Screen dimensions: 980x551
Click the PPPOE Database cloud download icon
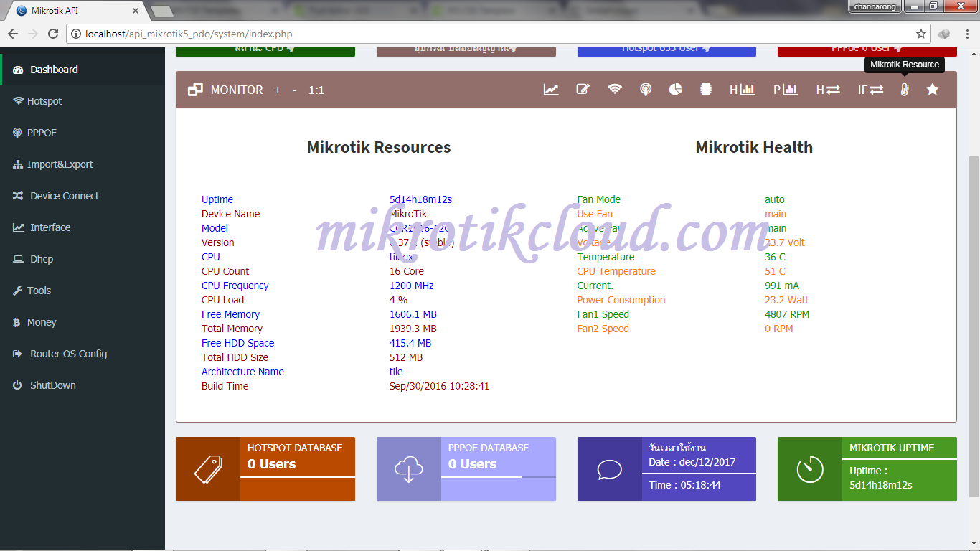(409, 469)
